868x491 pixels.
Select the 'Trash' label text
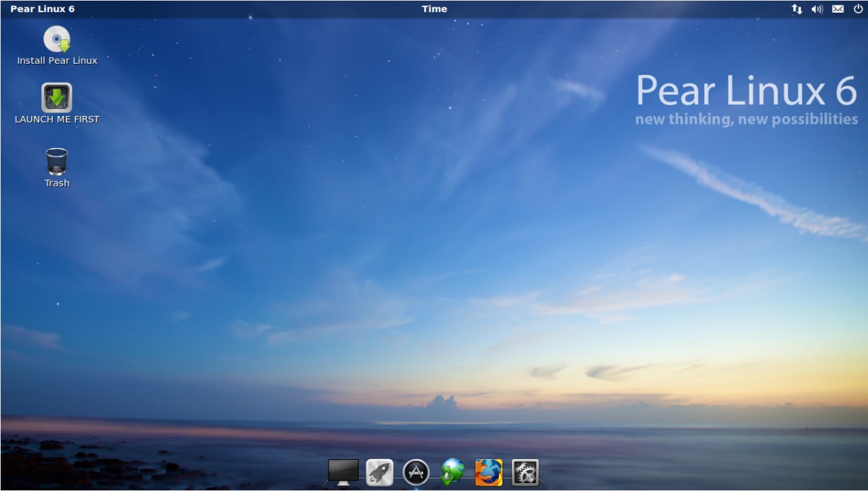tap(57, 182)
